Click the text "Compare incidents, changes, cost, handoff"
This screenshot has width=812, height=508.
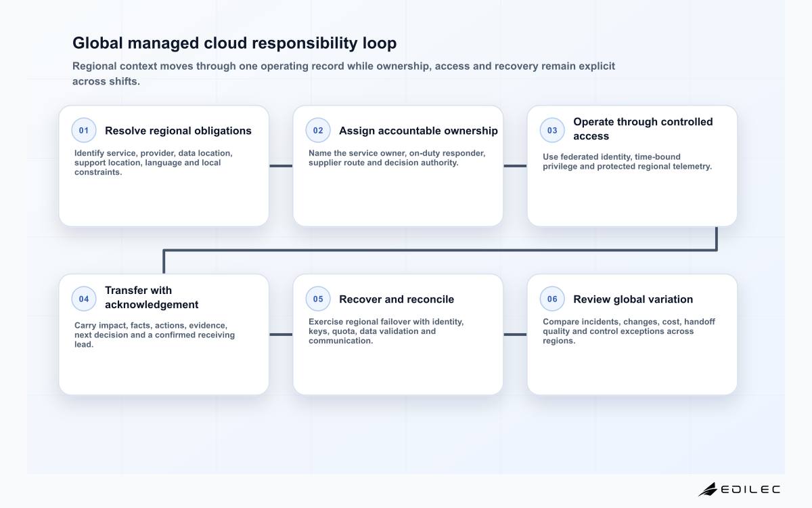coord(629,331)
